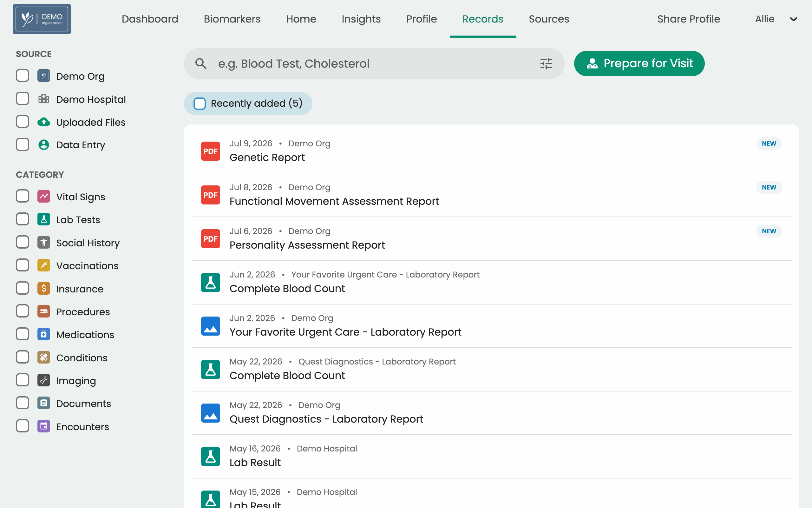The width and height of the screenshot is (812, 508).
Task: Click PDF icon for Personality Assessment Report
Action: tap(210, 239)
